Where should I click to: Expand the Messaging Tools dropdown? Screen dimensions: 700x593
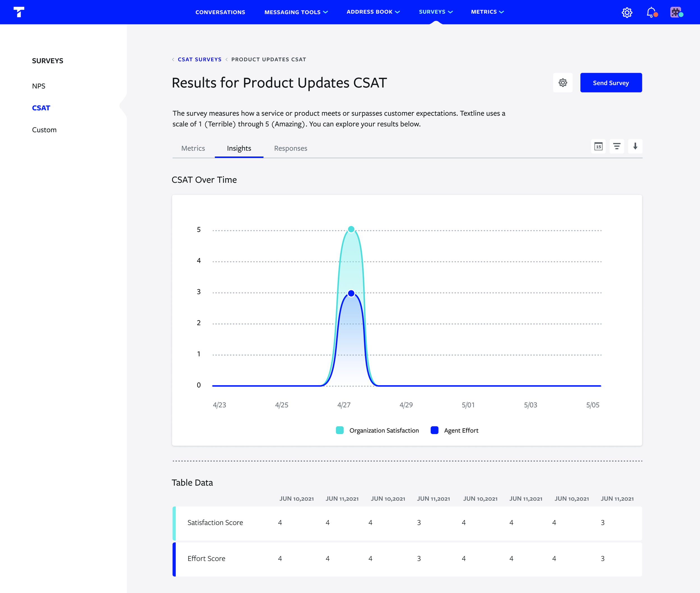(x=296, y=12)
